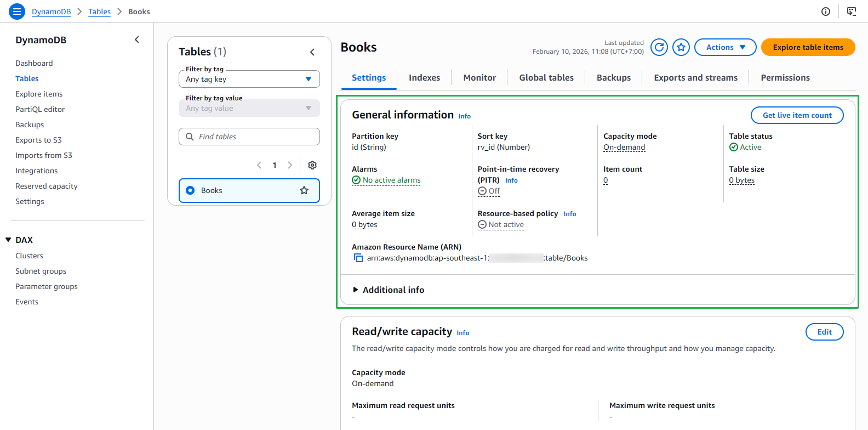Edit the Read/write capacity settings
The width and height of the screenshot is (868, 430).
pos(825,332)
